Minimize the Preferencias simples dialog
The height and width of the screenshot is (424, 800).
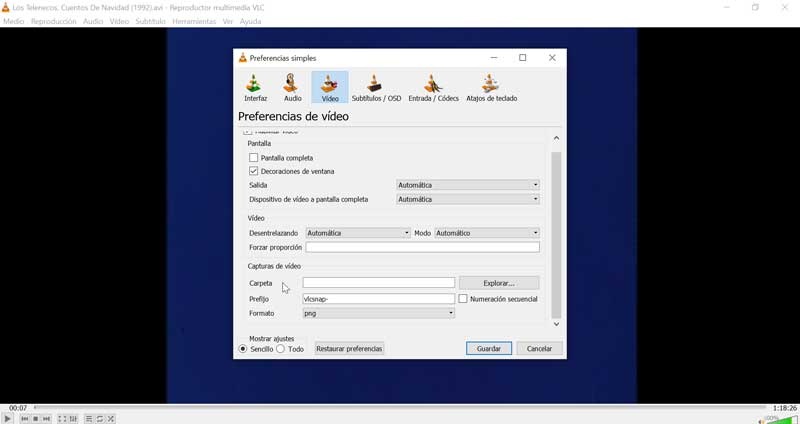coord(493,58)
